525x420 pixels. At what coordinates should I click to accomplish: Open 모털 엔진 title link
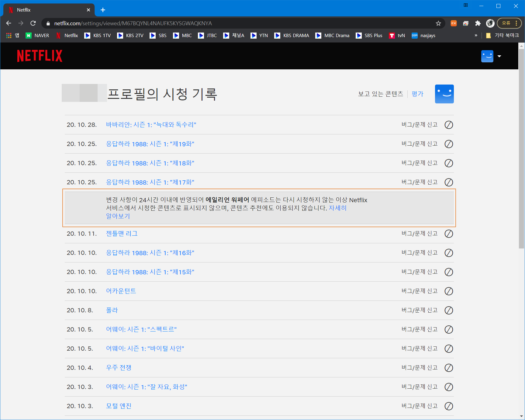coord(119,406)
